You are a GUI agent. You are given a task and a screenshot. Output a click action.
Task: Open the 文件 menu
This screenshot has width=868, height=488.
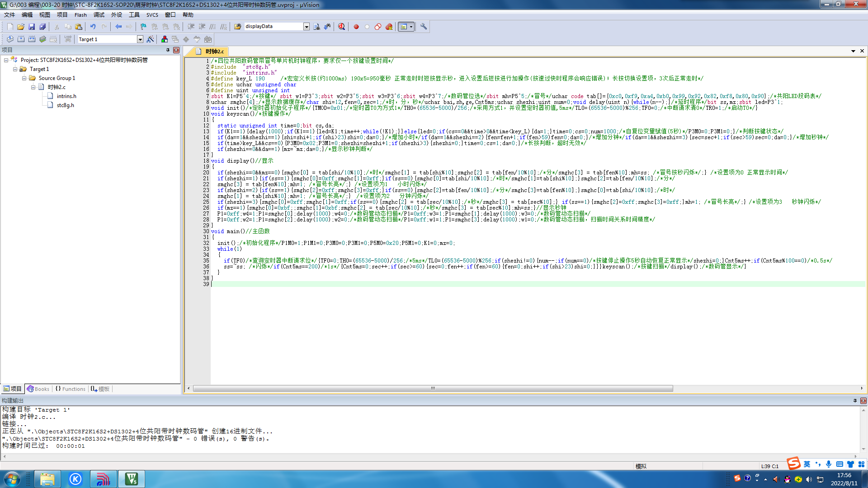(x=9, y=15)
